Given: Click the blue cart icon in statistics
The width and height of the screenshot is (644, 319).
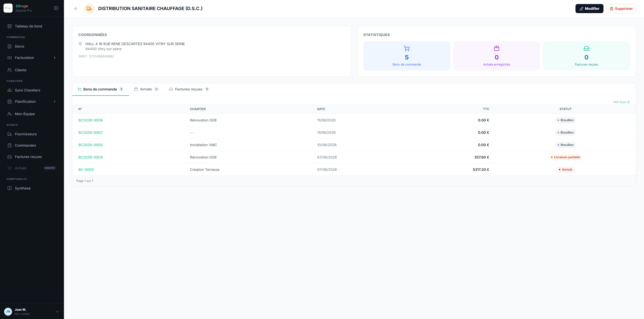Looking at the screenshot, I should pos(407,48).
